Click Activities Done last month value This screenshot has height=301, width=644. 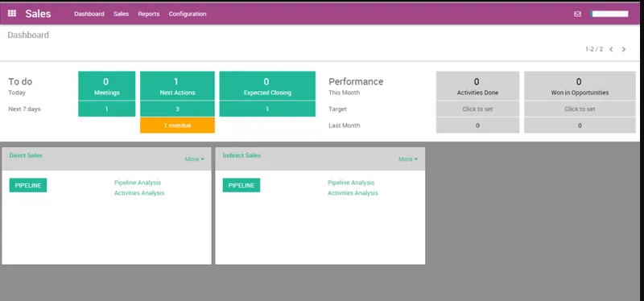tap(477, 126)
